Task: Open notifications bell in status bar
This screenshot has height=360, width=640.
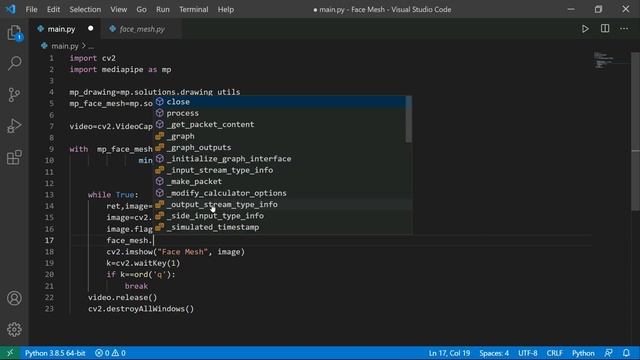Action: tap(626, 353)
